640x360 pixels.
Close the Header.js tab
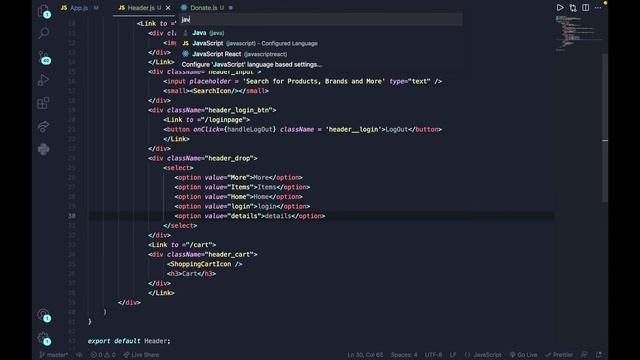(168, 8)
